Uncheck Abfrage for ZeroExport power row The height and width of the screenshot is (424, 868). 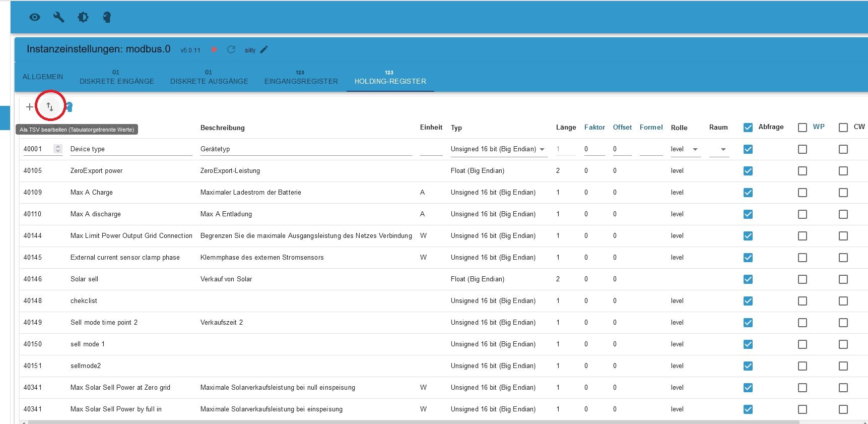click(748, 171)
